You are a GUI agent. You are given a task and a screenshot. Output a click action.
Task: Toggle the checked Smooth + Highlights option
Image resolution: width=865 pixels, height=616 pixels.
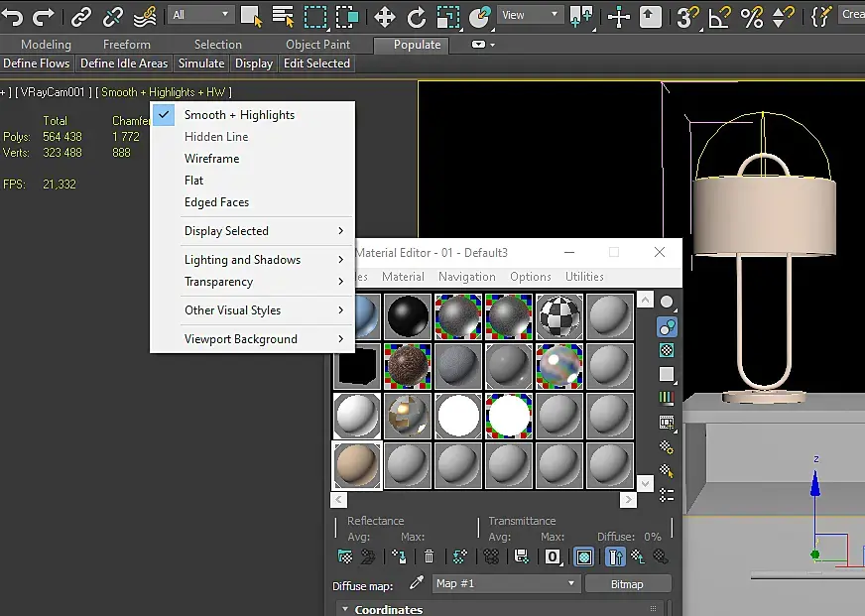[x=239, y=115]
